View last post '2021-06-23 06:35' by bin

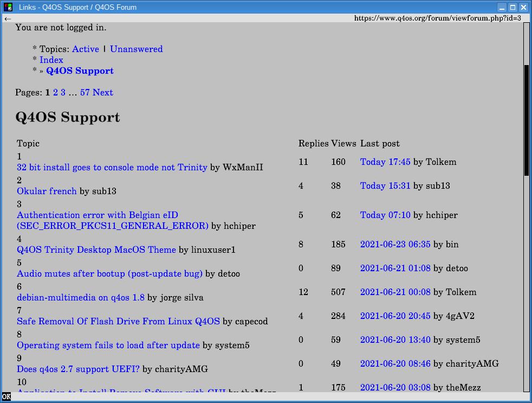[x=395, y=244]
